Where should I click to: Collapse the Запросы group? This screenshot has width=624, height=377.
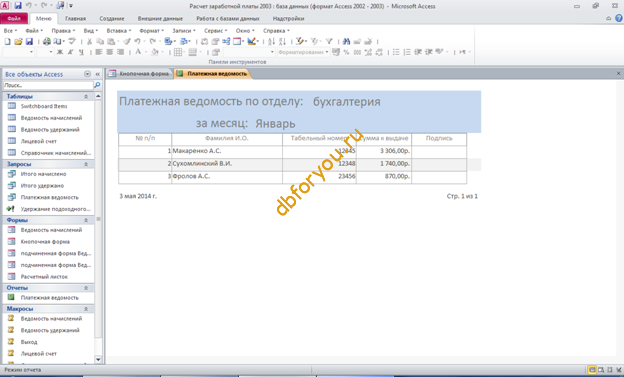(86, 164)
